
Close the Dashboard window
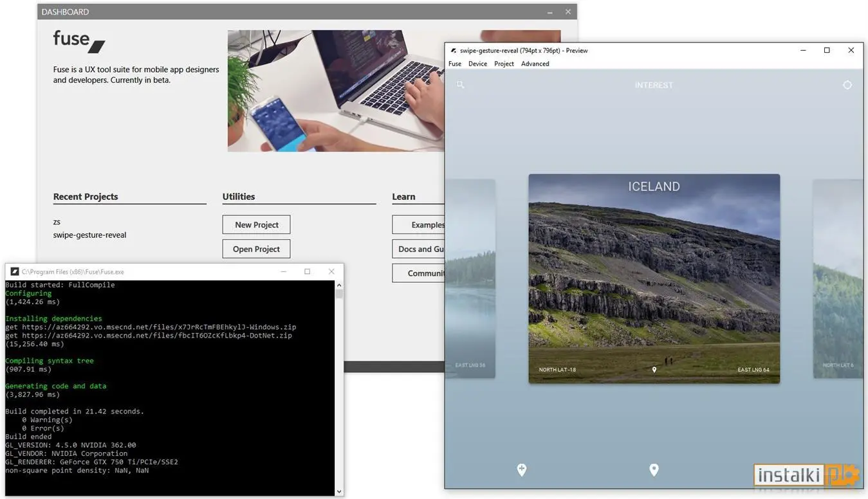568,12
